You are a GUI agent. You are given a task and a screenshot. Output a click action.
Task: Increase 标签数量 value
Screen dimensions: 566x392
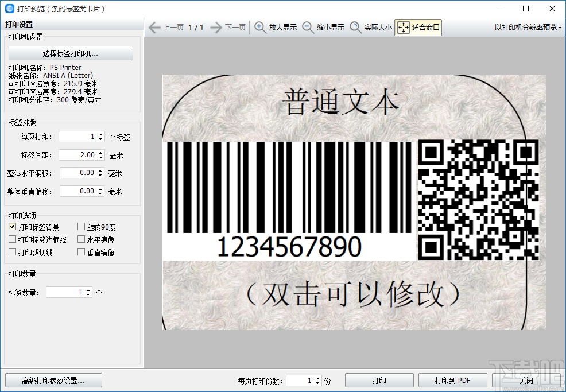(x=88, y=290)
